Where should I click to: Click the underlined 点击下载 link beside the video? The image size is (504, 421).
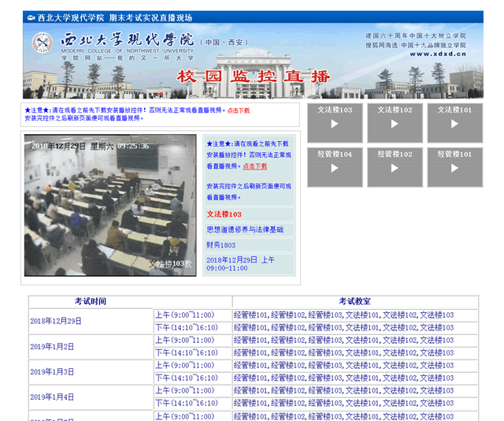point(255,166)
